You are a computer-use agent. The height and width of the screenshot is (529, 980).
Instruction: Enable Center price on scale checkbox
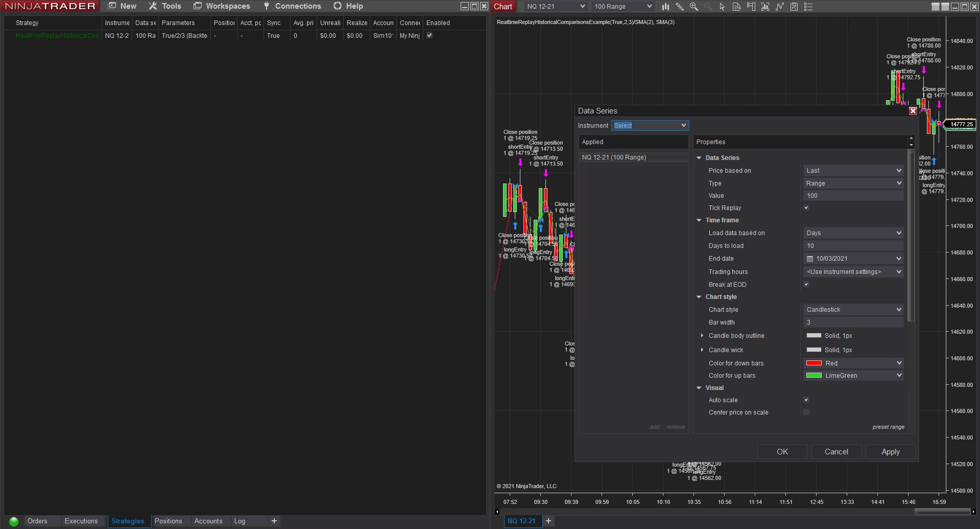pyautogui.click(x=806, y=412)
